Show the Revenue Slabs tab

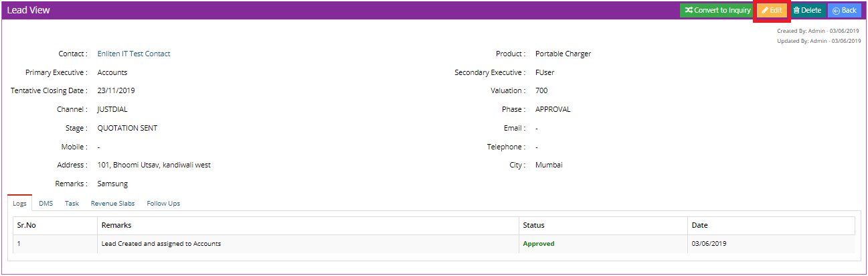[112, 204]
